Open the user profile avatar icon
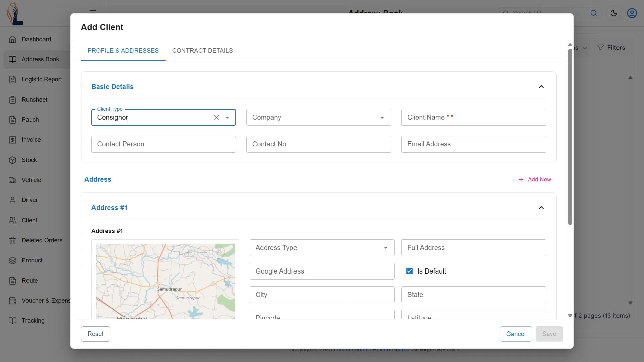Image resolution: width=644 pixels, height=362 pixels. [x=632, y=13]
